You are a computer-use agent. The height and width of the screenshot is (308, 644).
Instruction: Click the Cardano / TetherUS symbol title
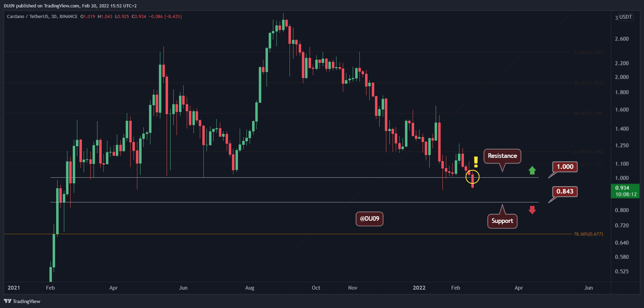42,17
